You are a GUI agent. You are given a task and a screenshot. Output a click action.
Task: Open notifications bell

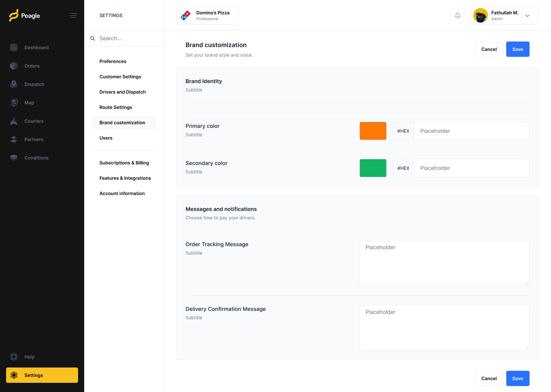click(x=458, y=15)
